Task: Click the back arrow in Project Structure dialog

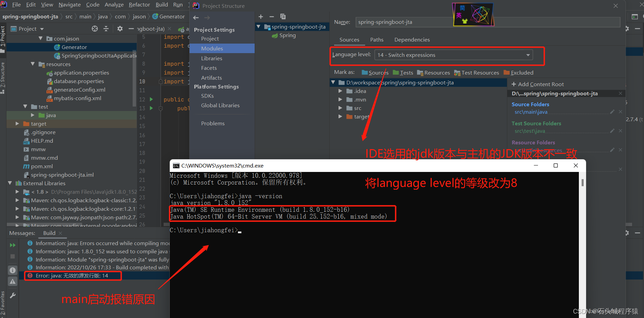Action: [195, 17]
